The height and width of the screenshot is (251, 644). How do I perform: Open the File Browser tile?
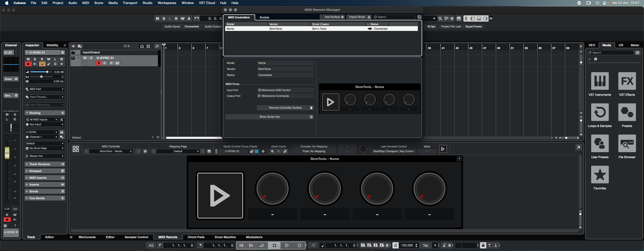tap(627, 143)
